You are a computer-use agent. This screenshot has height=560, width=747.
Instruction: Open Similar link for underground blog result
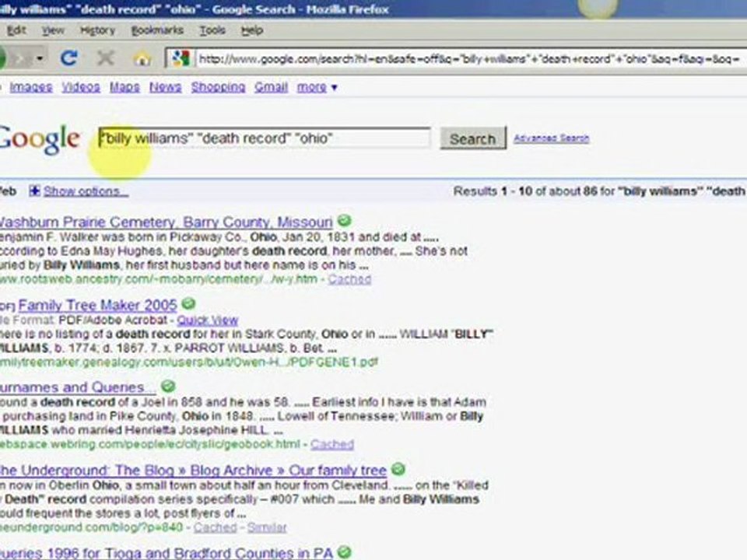tap(267, 527)
